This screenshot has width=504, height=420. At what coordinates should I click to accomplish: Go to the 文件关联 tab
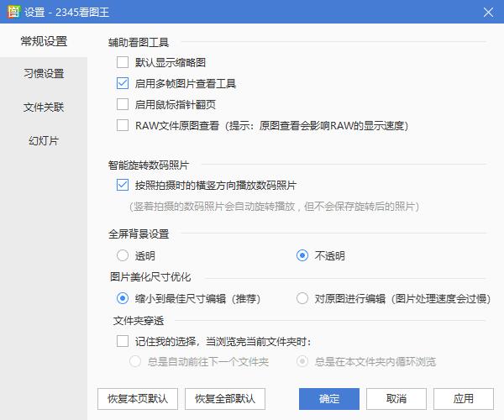44,107
